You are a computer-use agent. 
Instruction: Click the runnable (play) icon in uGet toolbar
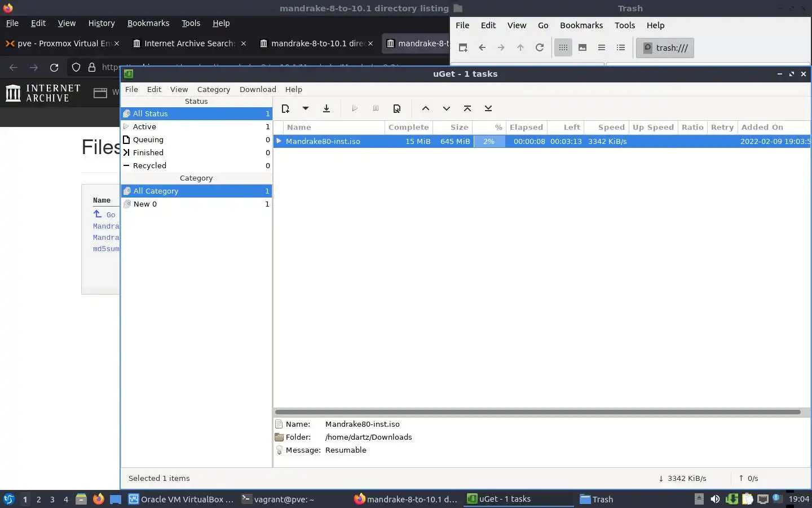[x=355, y=108]
